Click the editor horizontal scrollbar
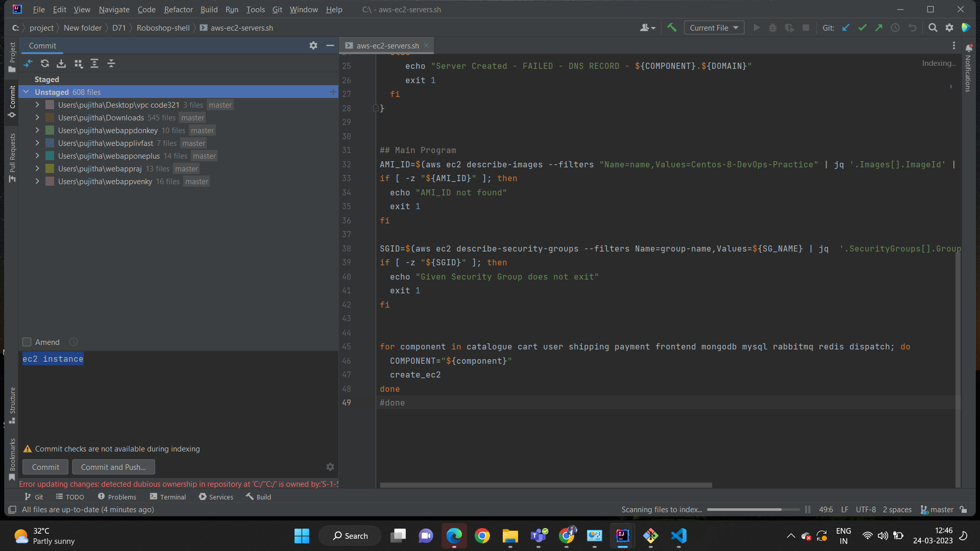 [546, 485]
